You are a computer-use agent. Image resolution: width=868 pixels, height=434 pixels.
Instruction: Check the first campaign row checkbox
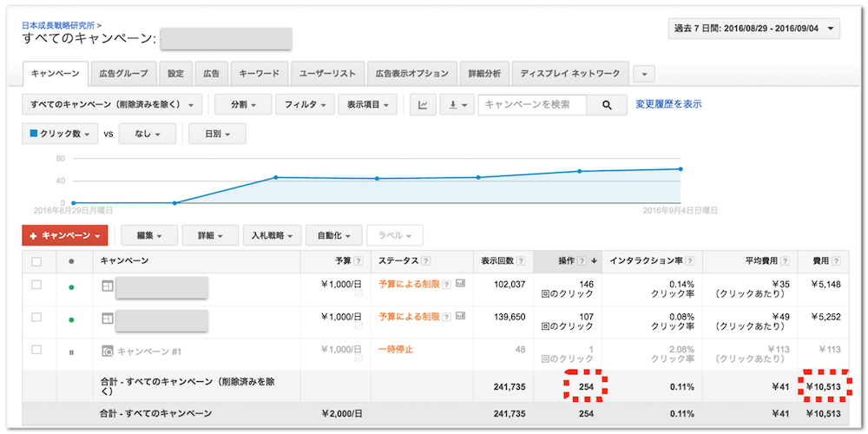point(36,285)
